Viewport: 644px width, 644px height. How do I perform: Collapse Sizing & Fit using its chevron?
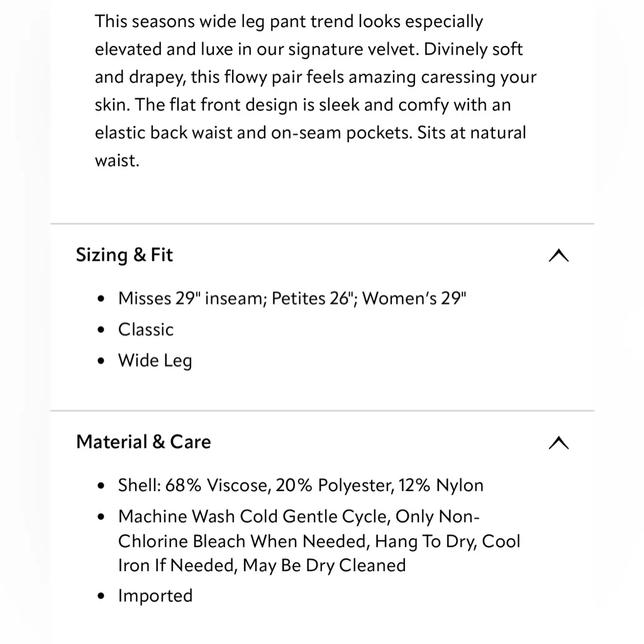coord(558,255)
